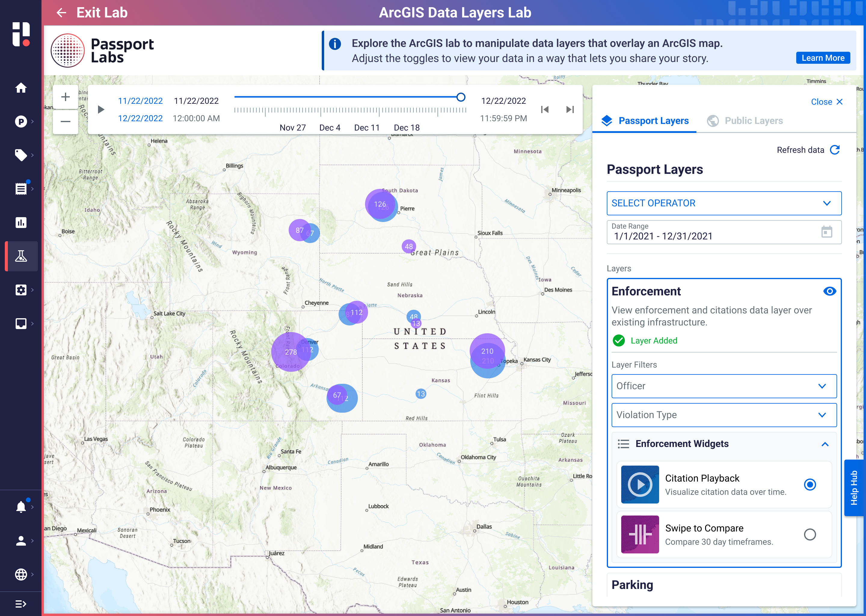Open the monitor/device sidebar icon
Screen dimensions: 866x616
click(x=21, y=324)
